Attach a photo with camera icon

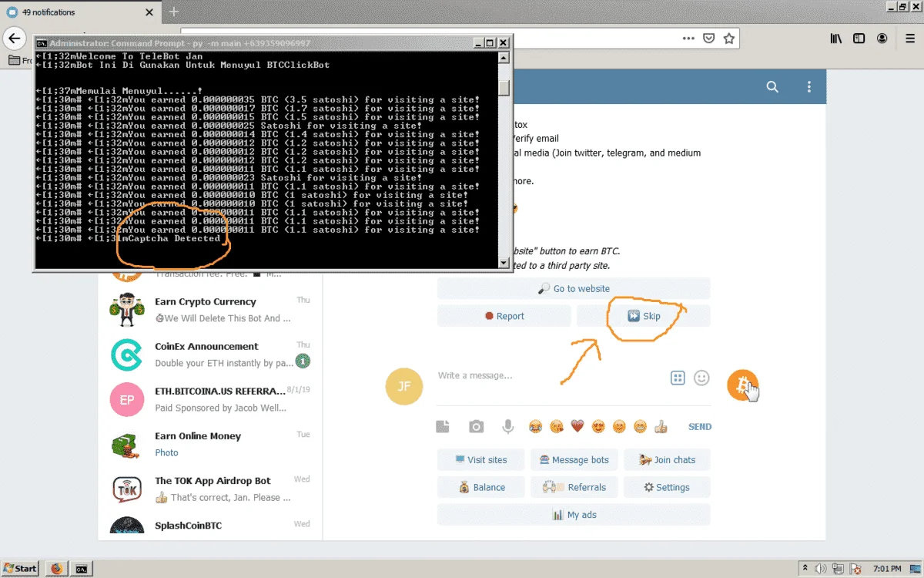click(477, 427)
